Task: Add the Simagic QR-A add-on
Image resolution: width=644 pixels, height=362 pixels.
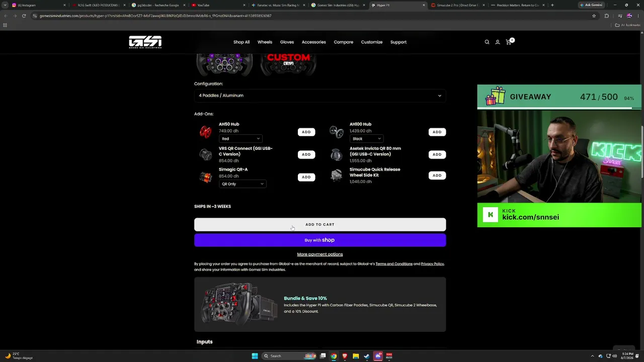Action: (306, 177)
